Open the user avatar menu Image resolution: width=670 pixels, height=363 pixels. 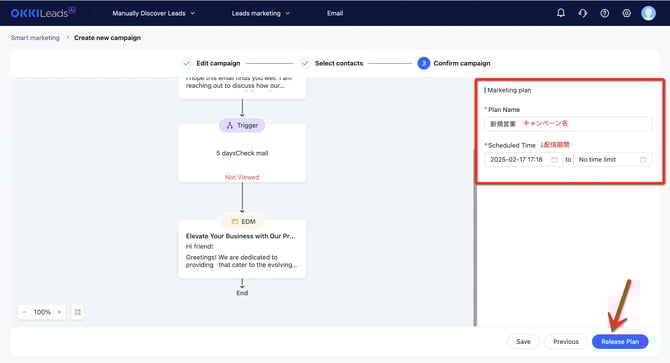pos(648,13)
